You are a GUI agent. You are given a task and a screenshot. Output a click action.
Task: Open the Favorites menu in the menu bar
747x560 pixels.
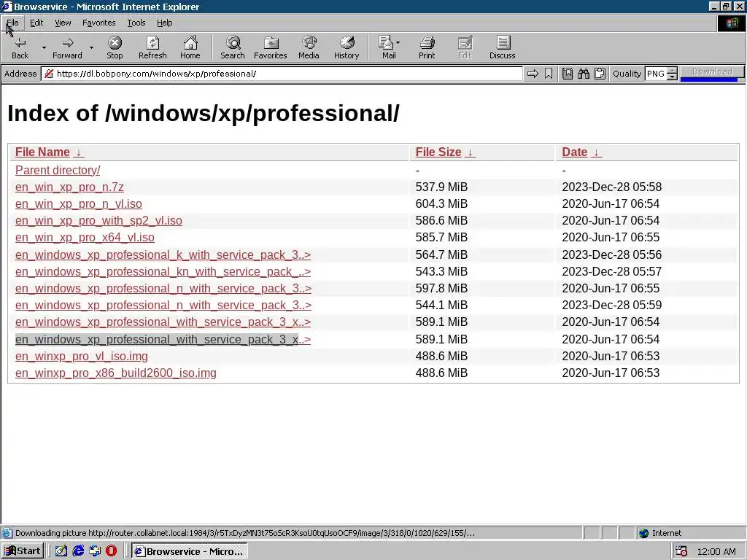(98, 23)
